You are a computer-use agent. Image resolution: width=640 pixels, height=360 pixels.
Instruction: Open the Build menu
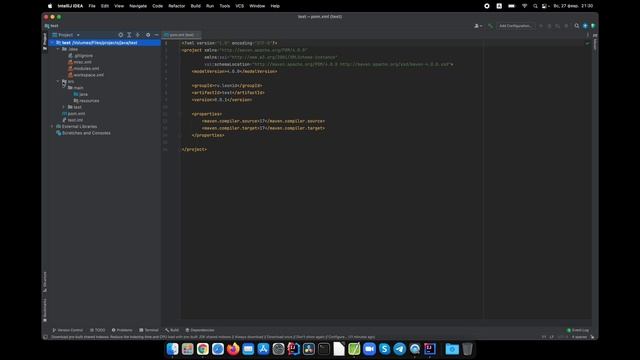196,6
